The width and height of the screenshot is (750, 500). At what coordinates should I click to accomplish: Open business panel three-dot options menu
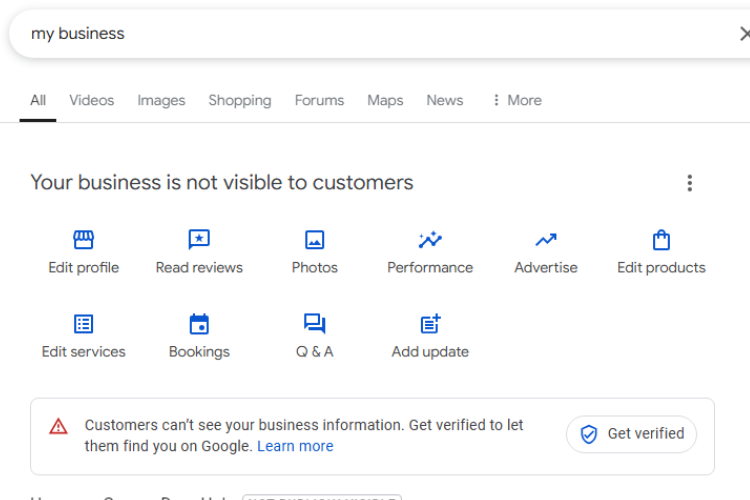[x=689, y=183]
